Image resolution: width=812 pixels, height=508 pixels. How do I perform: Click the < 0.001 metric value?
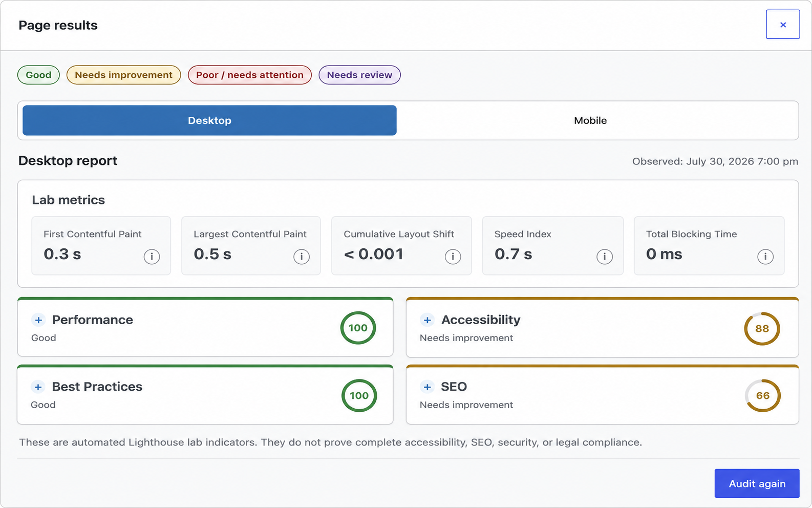coord(374,254)
